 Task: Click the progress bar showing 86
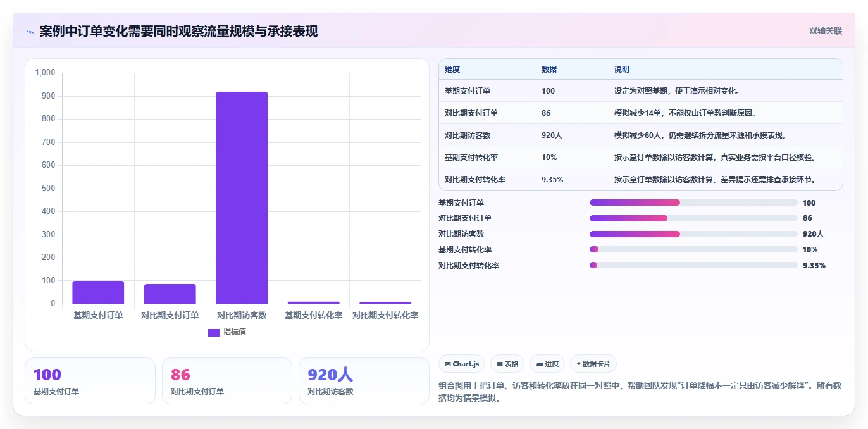click(x=693, y=218)
